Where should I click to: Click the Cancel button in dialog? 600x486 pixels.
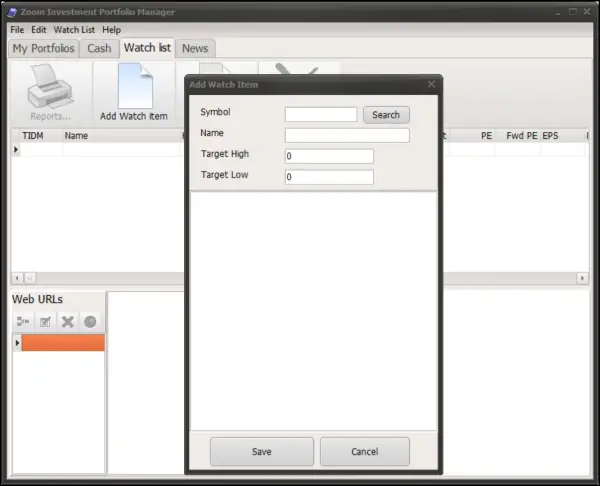[365, 452]
